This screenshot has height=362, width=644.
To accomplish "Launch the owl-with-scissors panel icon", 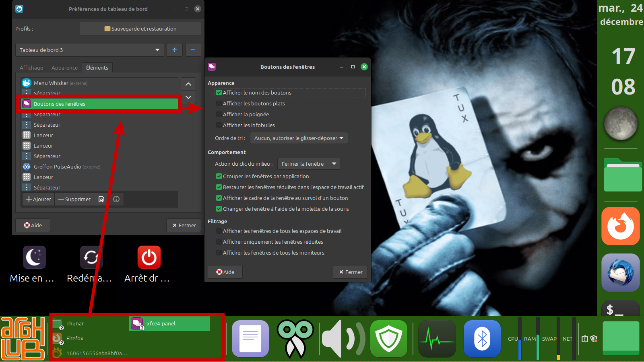I will (x=295, y=339).
